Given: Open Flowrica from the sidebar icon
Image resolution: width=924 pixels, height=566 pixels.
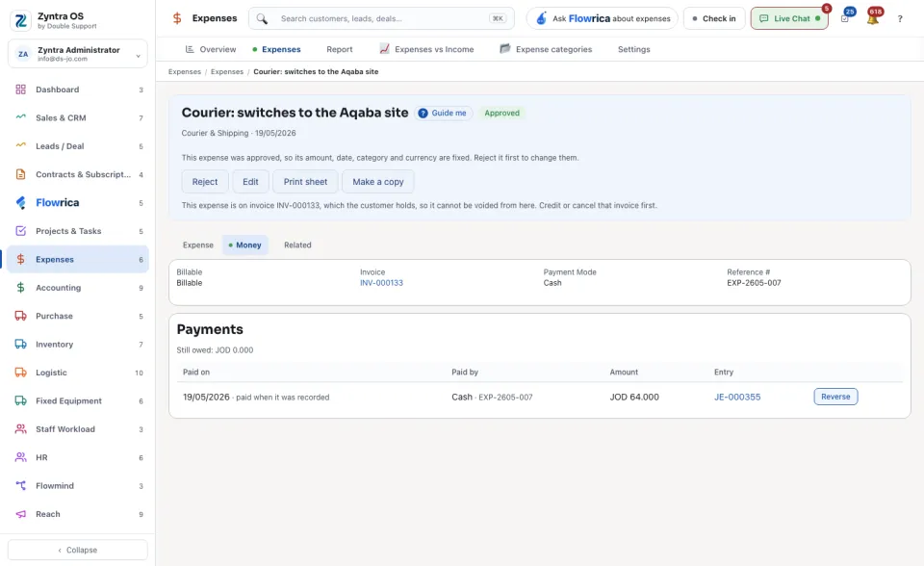Looking at the screenshot, I should [20, 203].
